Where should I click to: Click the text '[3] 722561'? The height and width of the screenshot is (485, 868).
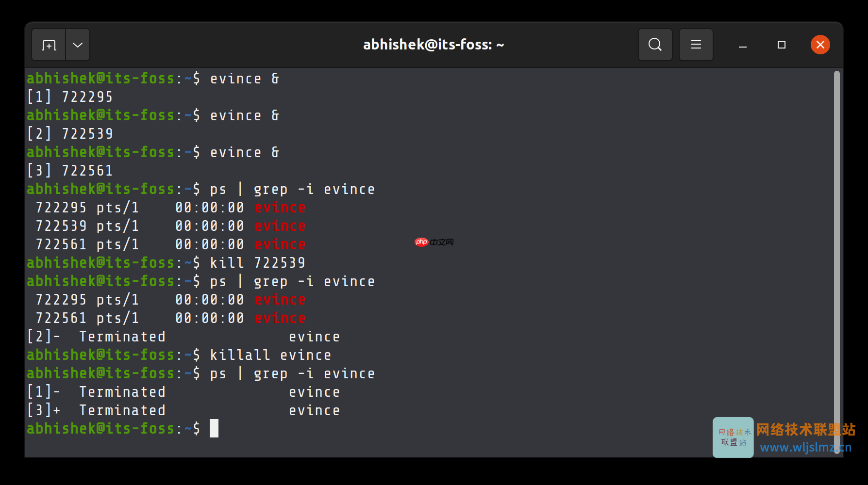tap(70, 171)
